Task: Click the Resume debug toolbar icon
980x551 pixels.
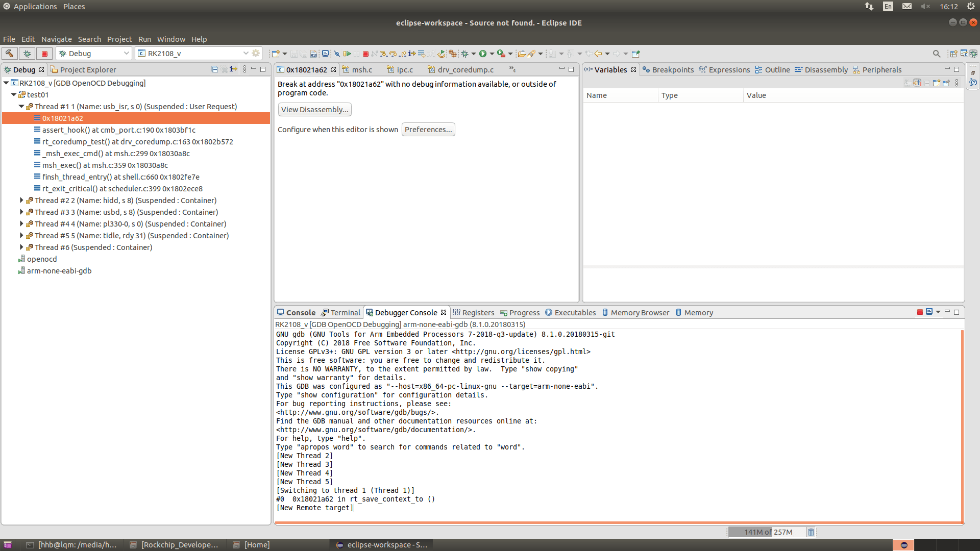Action: click(347, 54)
